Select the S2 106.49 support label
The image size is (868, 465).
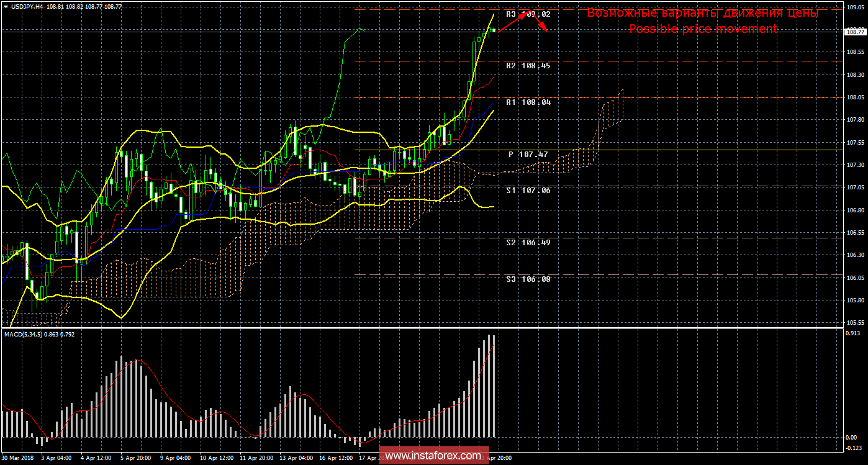[528, 242]
